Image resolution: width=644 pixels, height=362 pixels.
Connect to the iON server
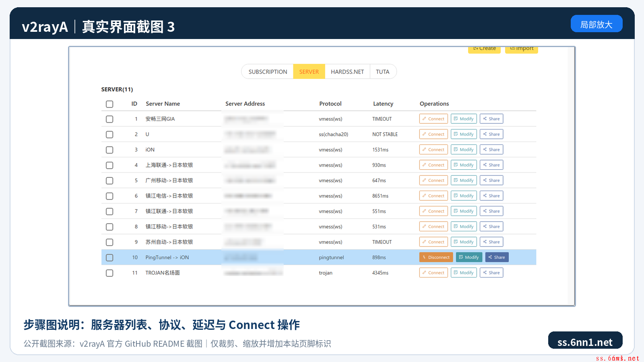(433, 150)
